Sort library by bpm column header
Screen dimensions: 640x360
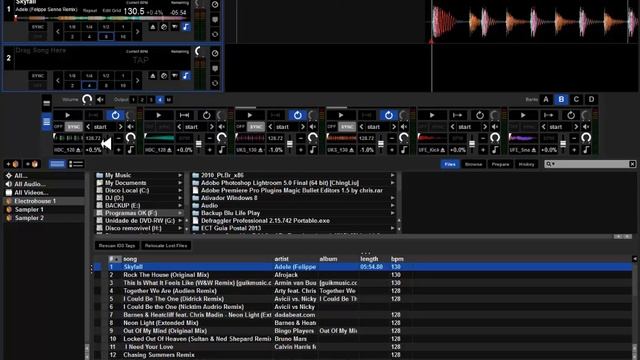(x=397, y=259)
